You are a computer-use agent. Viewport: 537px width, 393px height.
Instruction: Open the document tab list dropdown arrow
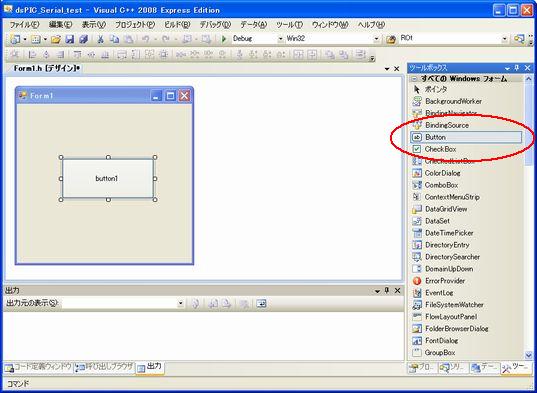pyautogui.click(x=387, y=69)
